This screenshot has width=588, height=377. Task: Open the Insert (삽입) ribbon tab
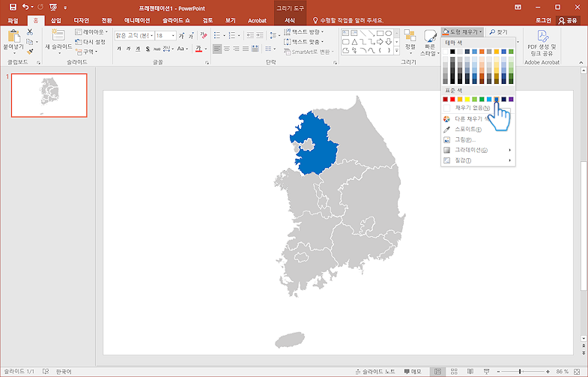coord(56,20)
